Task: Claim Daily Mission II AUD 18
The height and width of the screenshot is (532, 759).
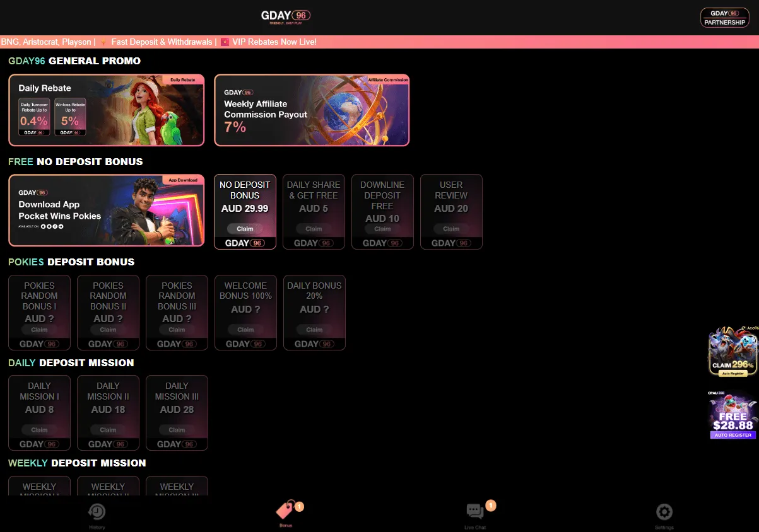Action: (108, 430)
